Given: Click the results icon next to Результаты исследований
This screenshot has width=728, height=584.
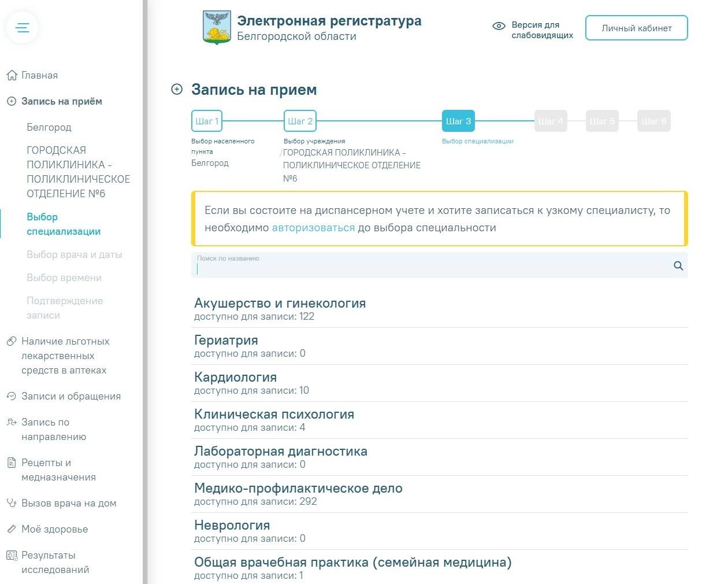Looking at the screenshot, I should (x=11, y=555).
